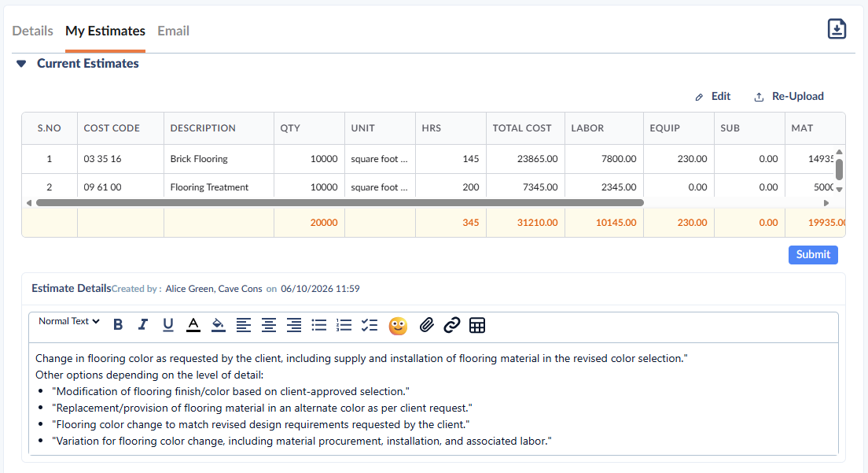868x473 pixels.
Task: Align text right
Action: point(294,325)
